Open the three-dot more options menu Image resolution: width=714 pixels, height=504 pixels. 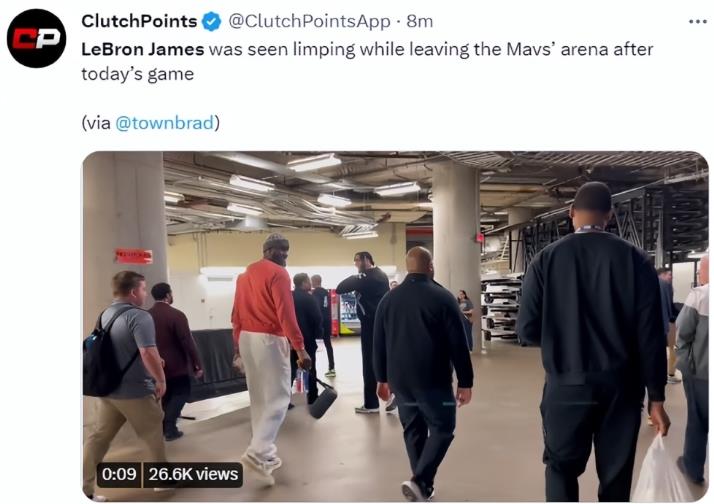coord(697,21)
